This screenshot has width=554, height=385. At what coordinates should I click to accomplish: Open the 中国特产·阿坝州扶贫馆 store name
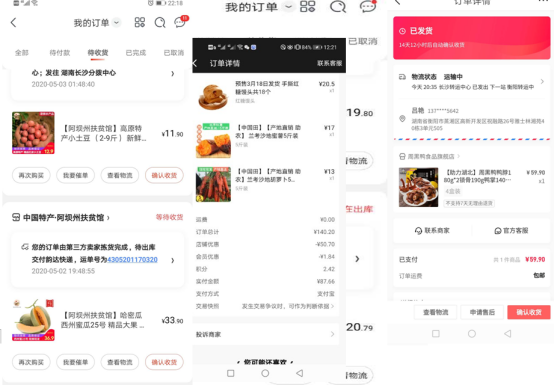pyautogui.click(x=64, y=218)
